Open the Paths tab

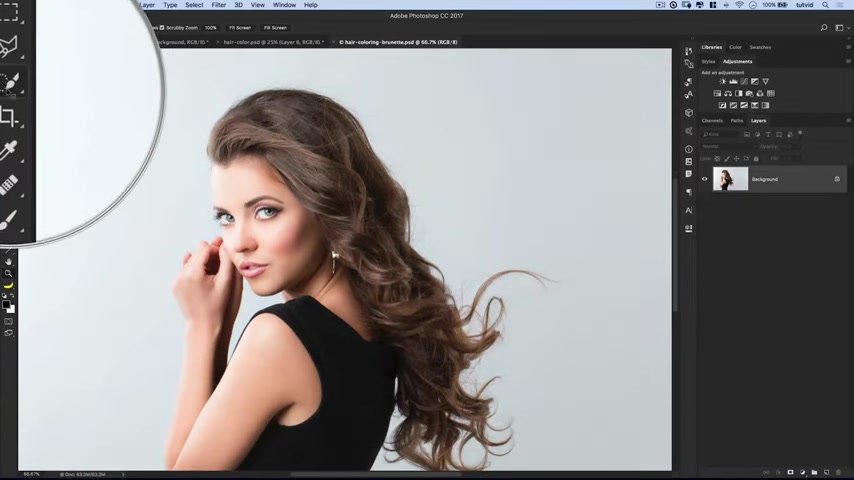tap(737, 120)
